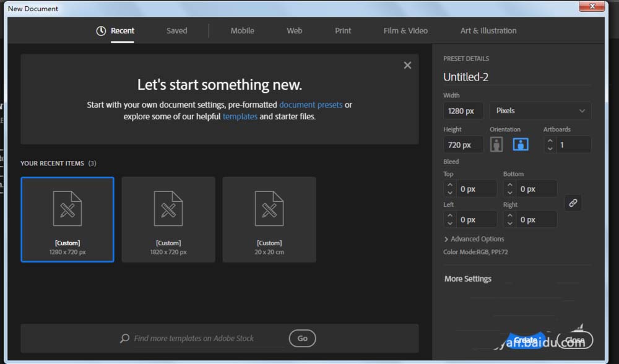Decrease the Artboards count
619x364 pixels.
coord(550,149)
